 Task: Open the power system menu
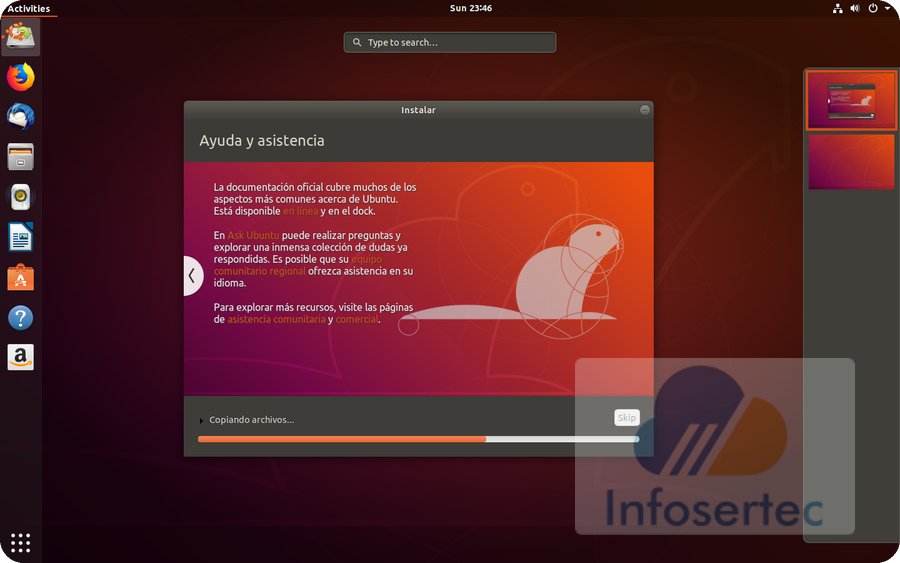click(873, 8)
